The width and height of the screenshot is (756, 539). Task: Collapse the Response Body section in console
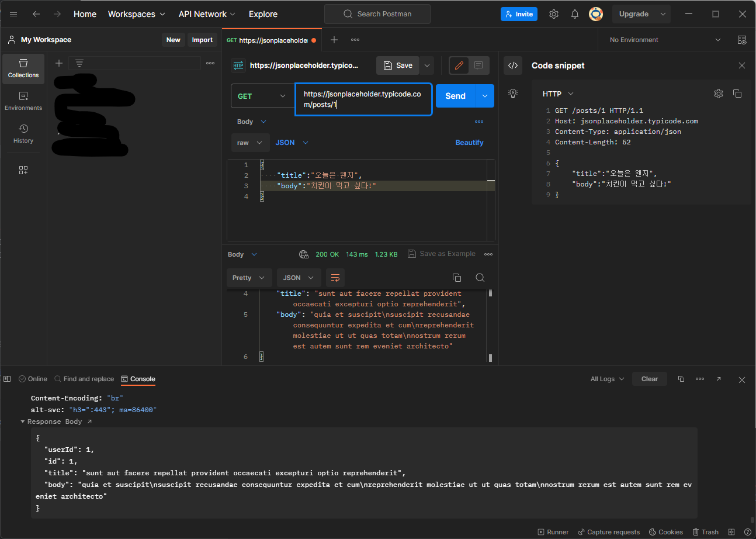pyautogui.click(x=23, y=421)
